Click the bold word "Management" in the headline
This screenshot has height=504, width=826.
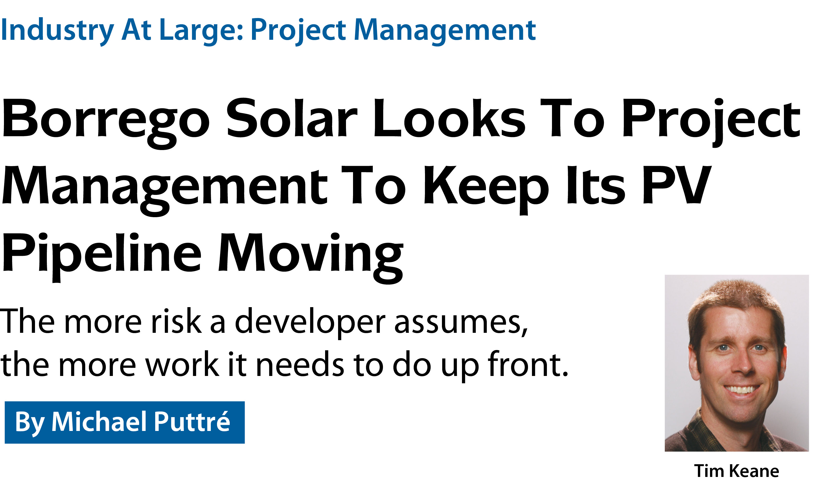[164, 186]
